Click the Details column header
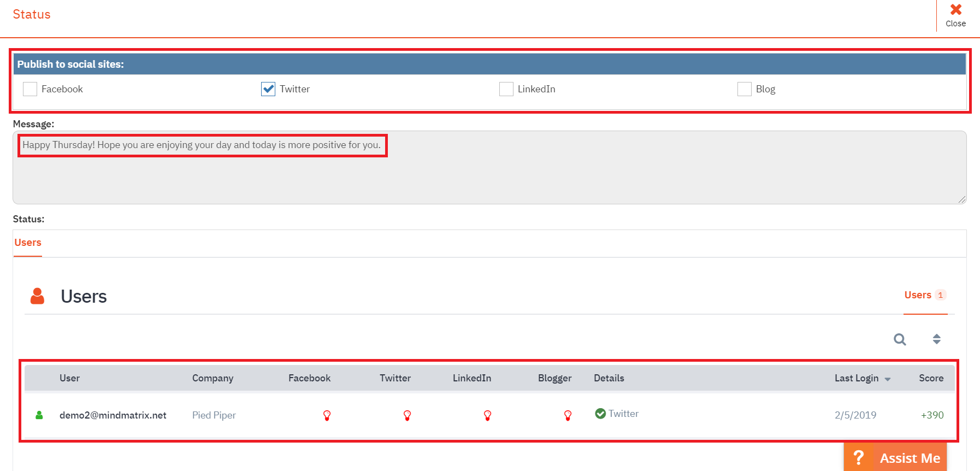 [609, 378]
